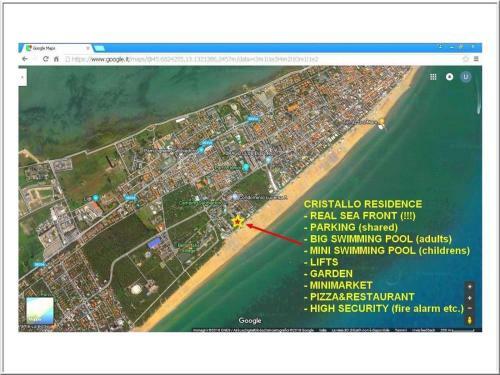Viewport: 500px width, 375px height.
Task: Click the Google logo on map
Action: [x=250, y=321]
